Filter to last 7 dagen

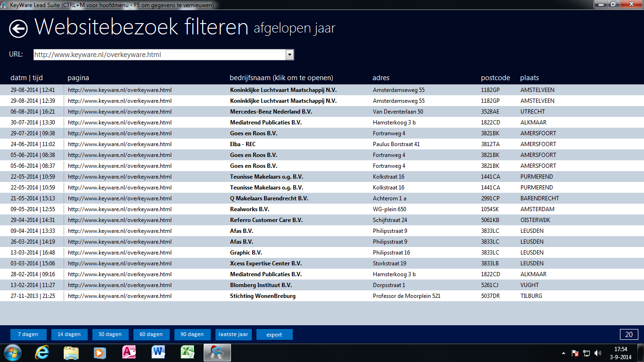[28, 334]
